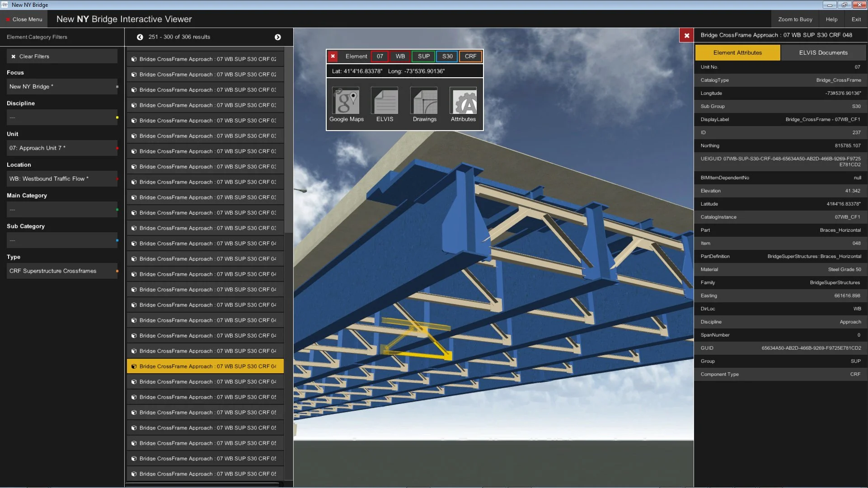Toggle the SUP element tag
868x488 pixels.
coord(423,56)
